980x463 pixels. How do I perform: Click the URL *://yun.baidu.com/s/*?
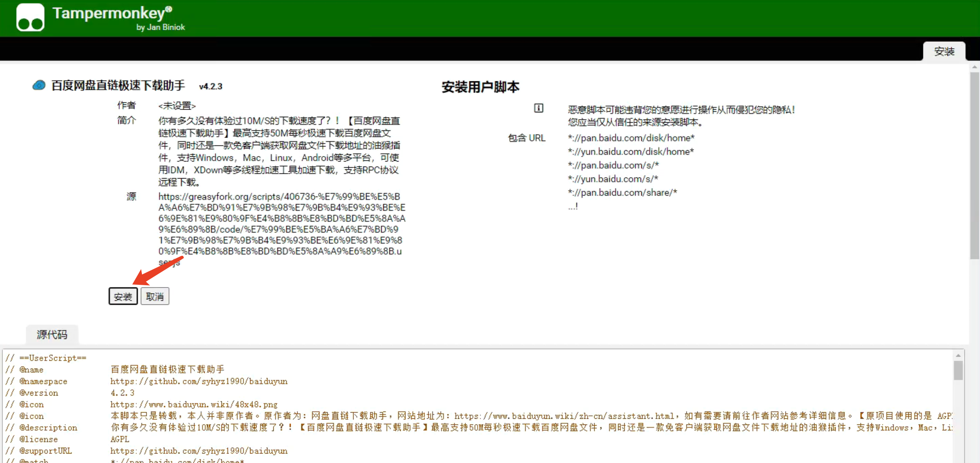(x=613, y=179)
